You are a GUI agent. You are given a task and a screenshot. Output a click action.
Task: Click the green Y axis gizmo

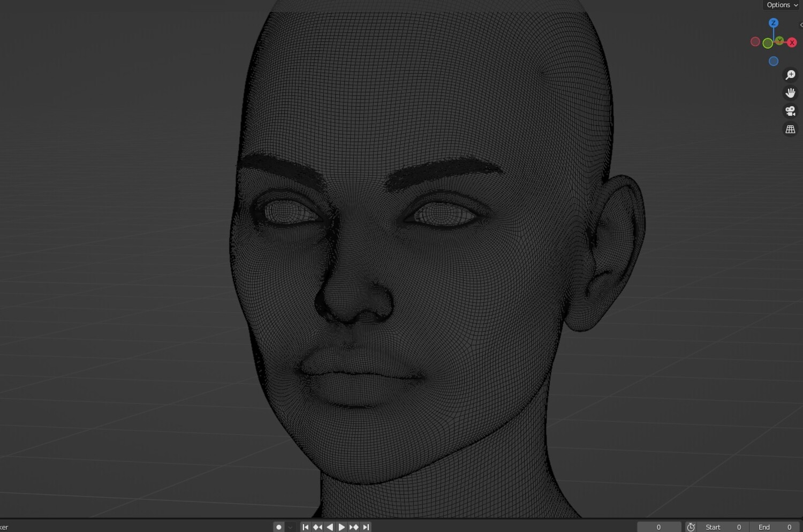point(780,41)
